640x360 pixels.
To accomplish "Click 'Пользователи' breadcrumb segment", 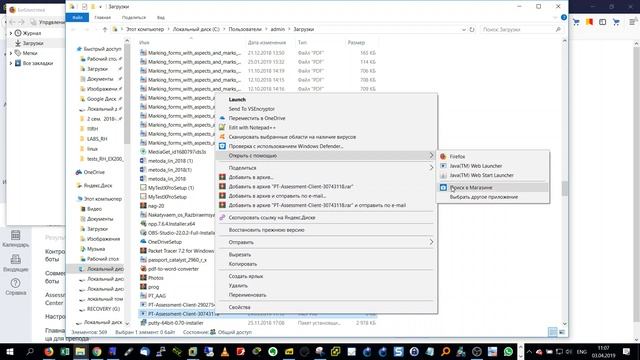I will pos(245,29).
